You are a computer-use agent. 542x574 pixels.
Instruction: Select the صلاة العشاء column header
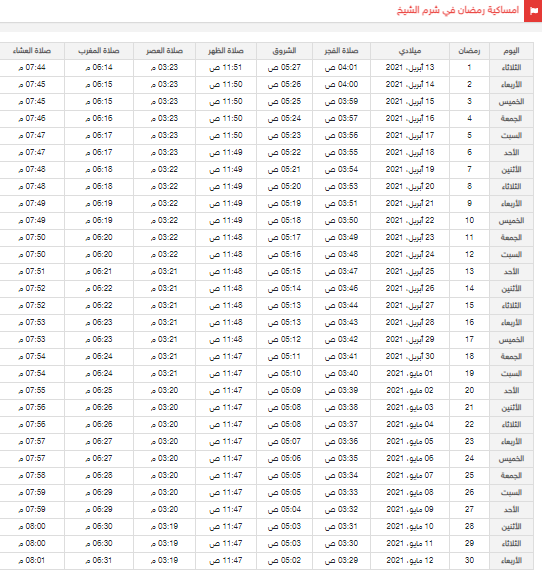(32, 51)
